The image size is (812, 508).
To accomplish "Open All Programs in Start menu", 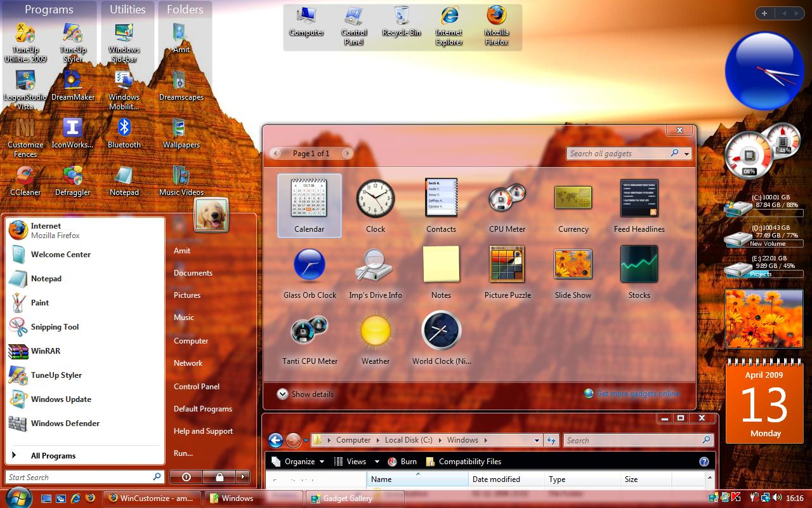I will click(x=53, y=456).
